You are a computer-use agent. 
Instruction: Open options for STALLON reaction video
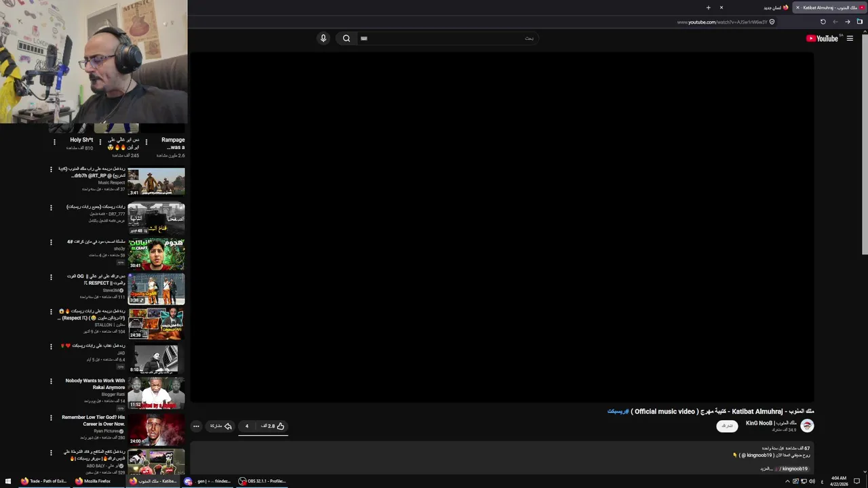51,312
